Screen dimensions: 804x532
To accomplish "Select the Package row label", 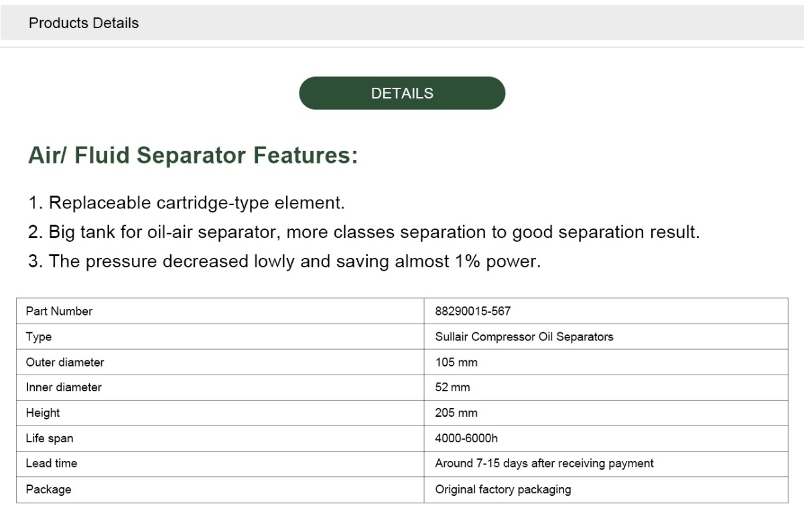I will click(x=48, y=489).
